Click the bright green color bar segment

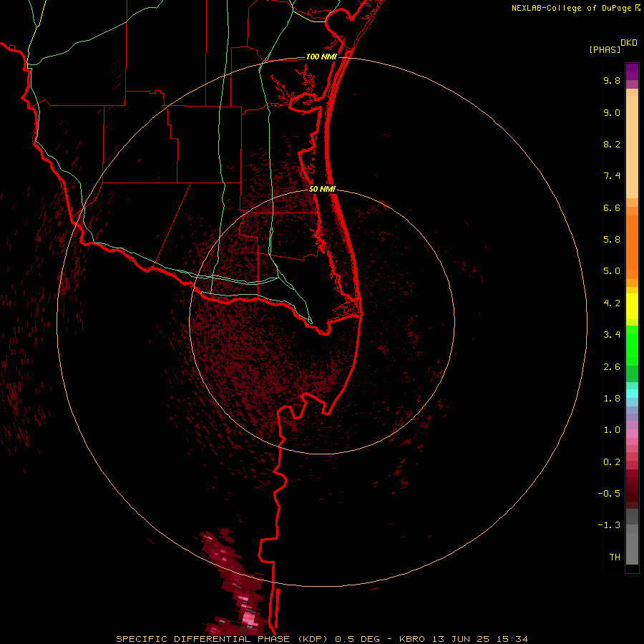632,345
